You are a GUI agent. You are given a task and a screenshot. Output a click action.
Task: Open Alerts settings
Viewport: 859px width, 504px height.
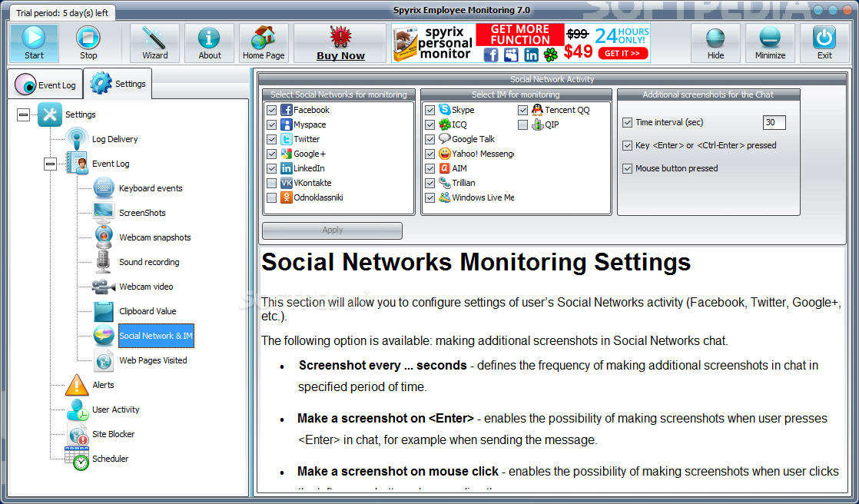(103, 385)
